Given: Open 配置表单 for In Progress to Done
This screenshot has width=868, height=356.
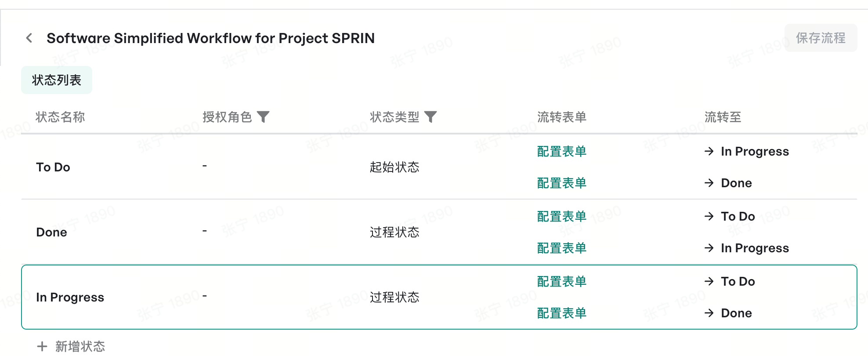Looking at the screenshot, I should click(562, 313).
